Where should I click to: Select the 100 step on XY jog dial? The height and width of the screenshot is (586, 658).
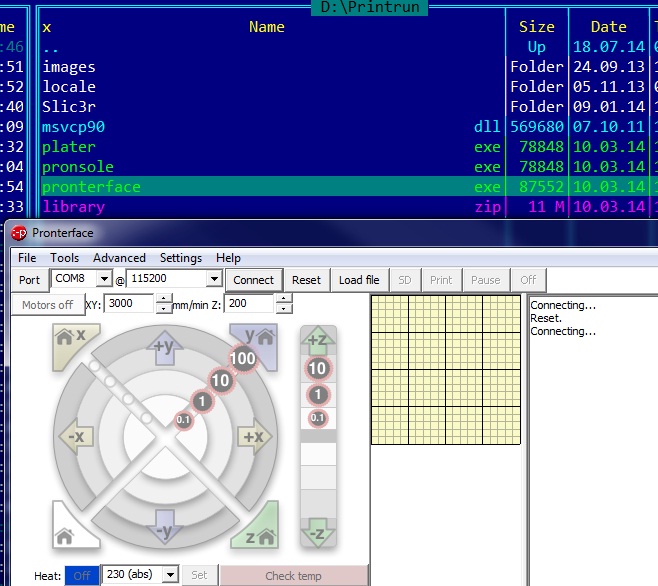point(243,358)
